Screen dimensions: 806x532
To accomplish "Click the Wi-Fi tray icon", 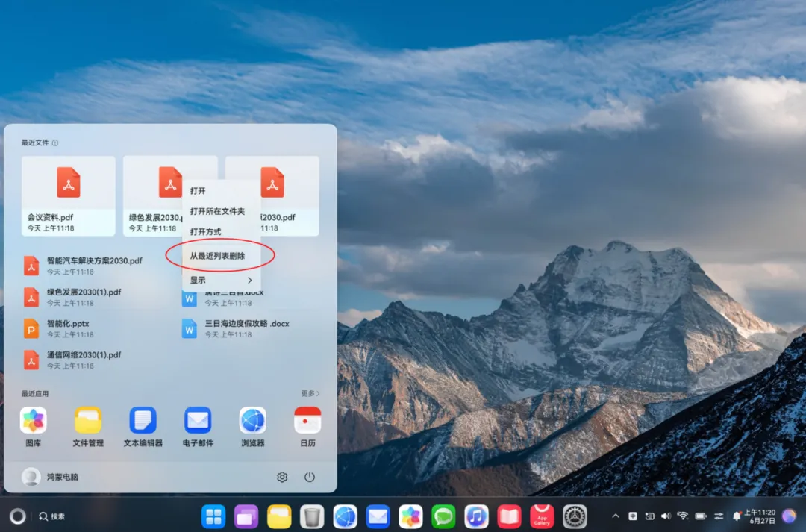I will (x=683, y=516).
